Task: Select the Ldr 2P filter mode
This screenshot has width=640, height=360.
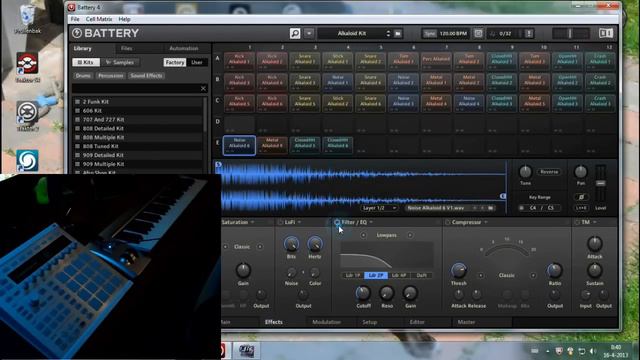Action: coord(376,276)
